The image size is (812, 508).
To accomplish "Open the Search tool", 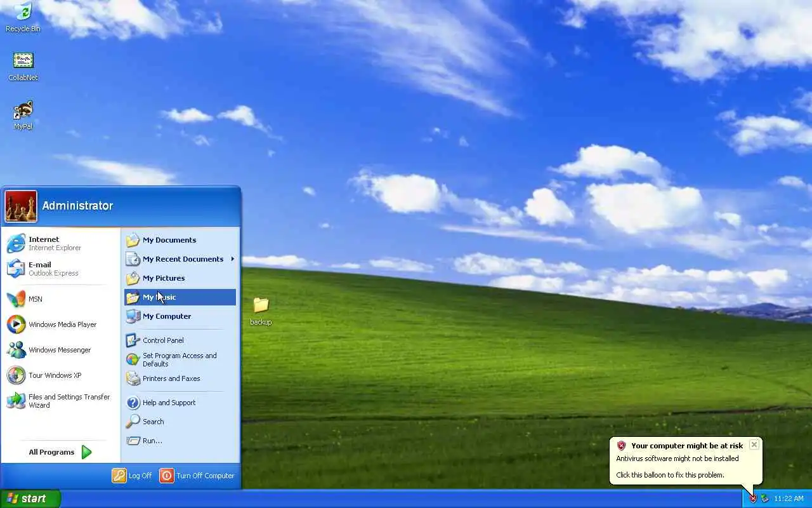I will coord(180,422).
